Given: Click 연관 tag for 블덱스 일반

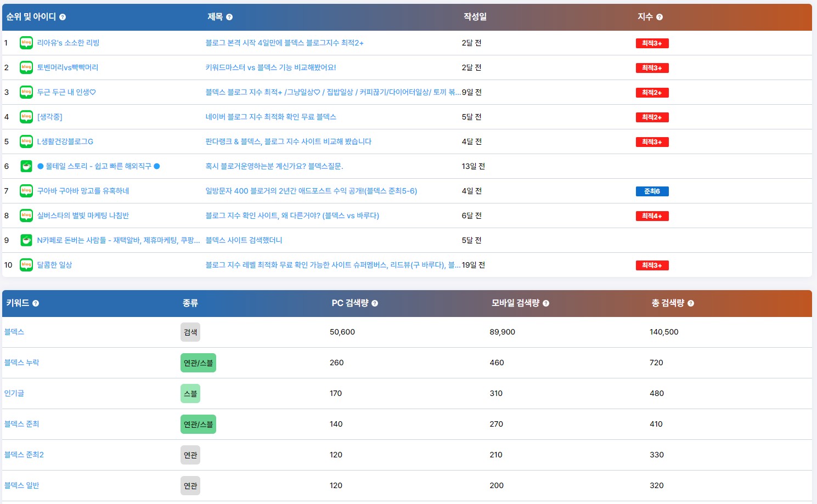Looking at the screenshot, I should tap(190, 486).
